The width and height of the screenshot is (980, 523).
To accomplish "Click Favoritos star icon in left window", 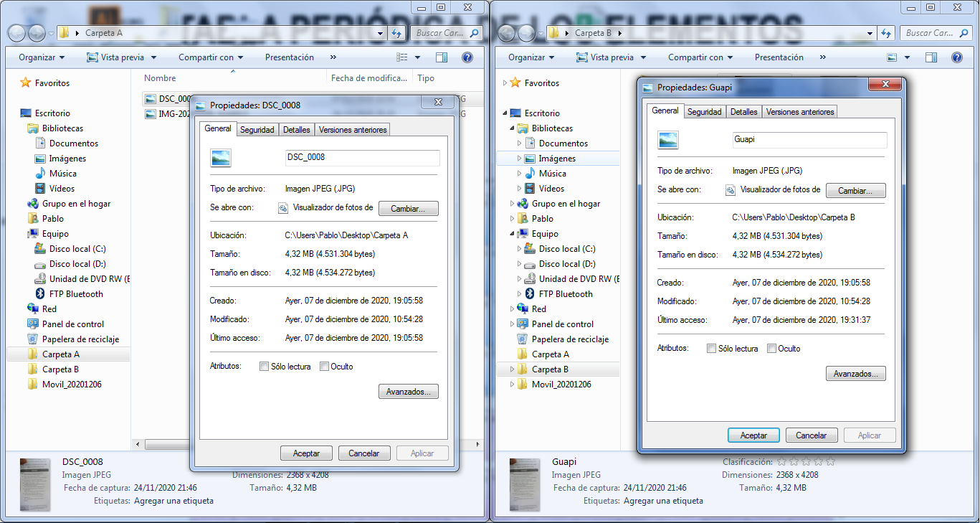I will [x=26, y=83].
